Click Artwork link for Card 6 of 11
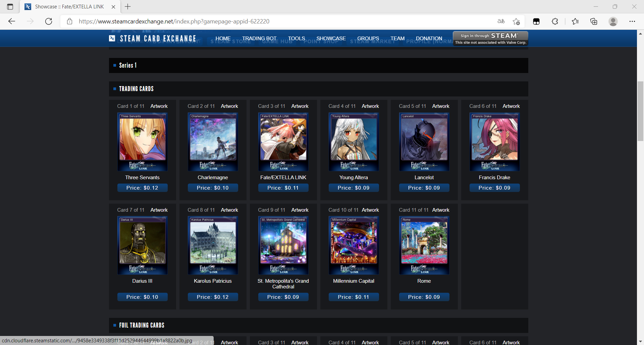The image size is (644, 345). [x=511, y=106]
